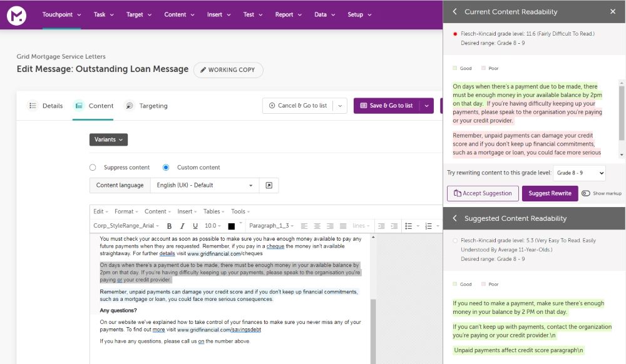
Task: Click the Mortgage app logo icon
Action: pyautogui.click(x=16, y=15)
